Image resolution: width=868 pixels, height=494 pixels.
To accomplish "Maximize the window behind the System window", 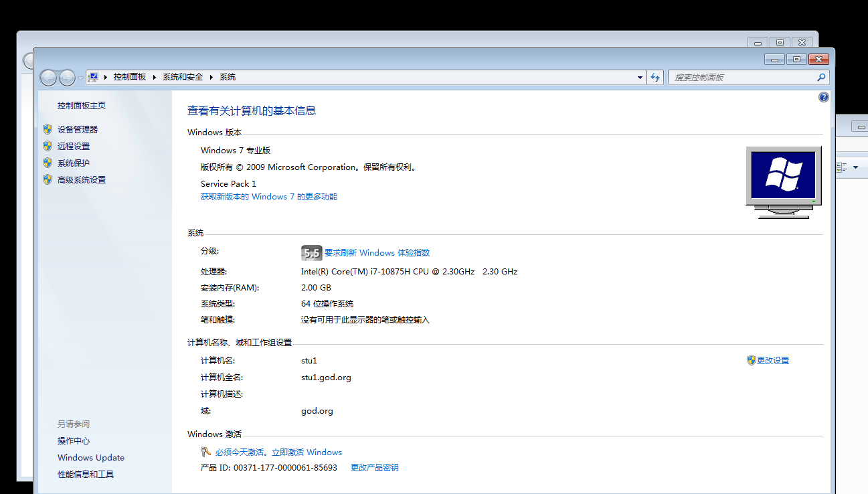I will (780, 42).
